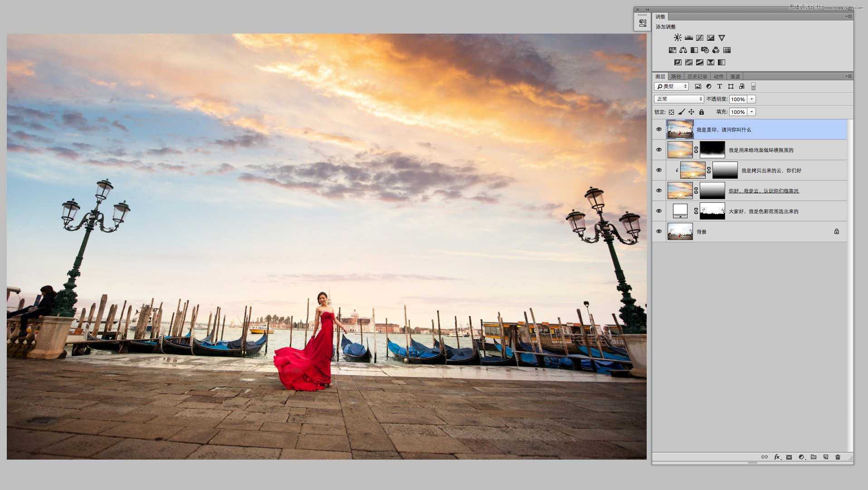Image resolution: width=868 pixels, height=490 pixels.
Task: Click the Add Layer Mask icon
Action: pyautogui.click(x=788, y=457)
